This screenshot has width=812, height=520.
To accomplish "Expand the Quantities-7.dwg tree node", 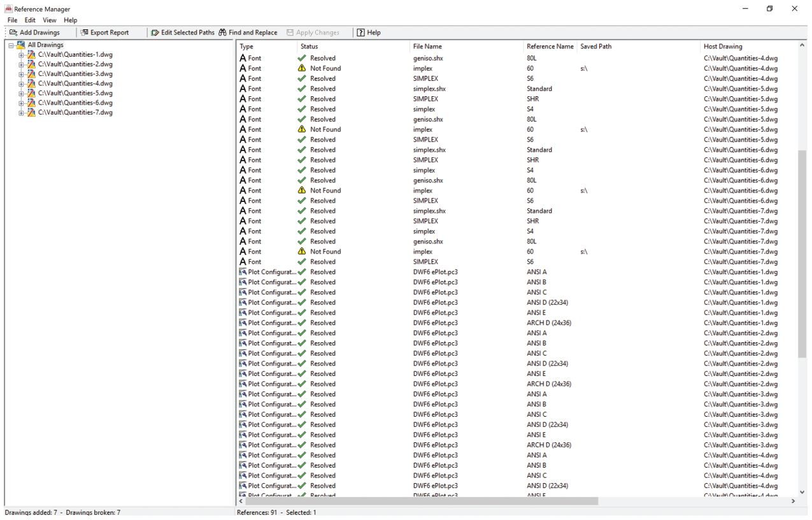I will [20, 112].
